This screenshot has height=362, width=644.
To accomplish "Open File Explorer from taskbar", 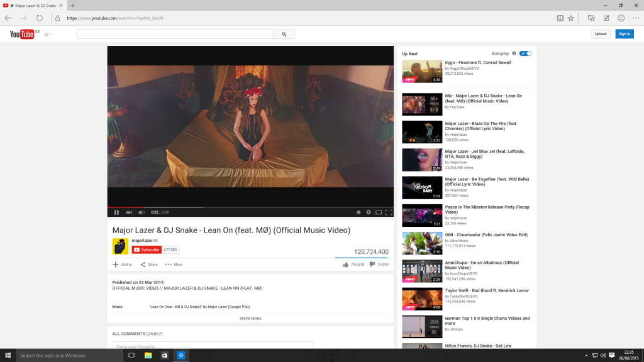I will (148, 356).
